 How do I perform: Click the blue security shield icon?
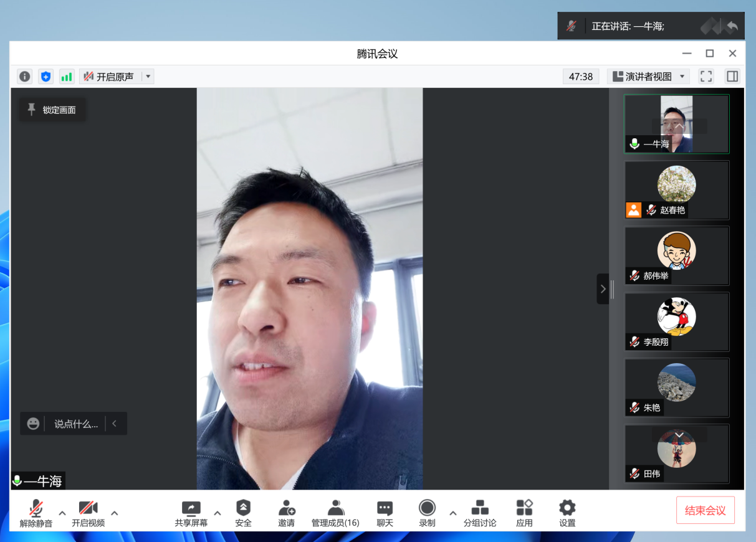pyautogui.click(x=45, y=77)
